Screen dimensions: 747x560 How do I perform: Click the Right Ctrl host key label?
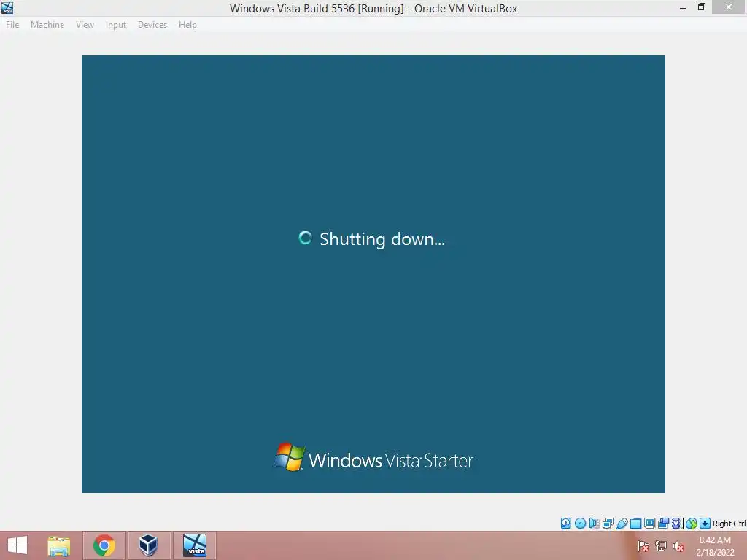pyautogui.click(x=729, y=524)
